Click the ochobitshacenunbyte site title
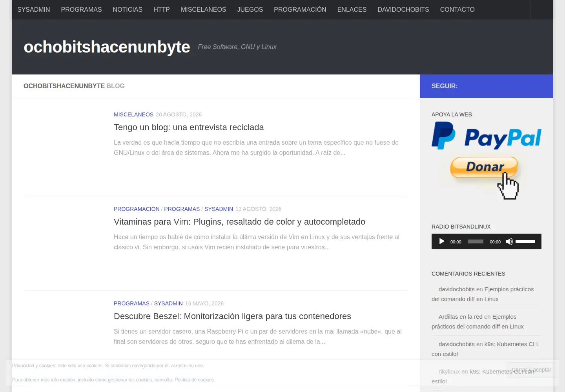Viewport: 565px width, 392px height. coord(107,47)
